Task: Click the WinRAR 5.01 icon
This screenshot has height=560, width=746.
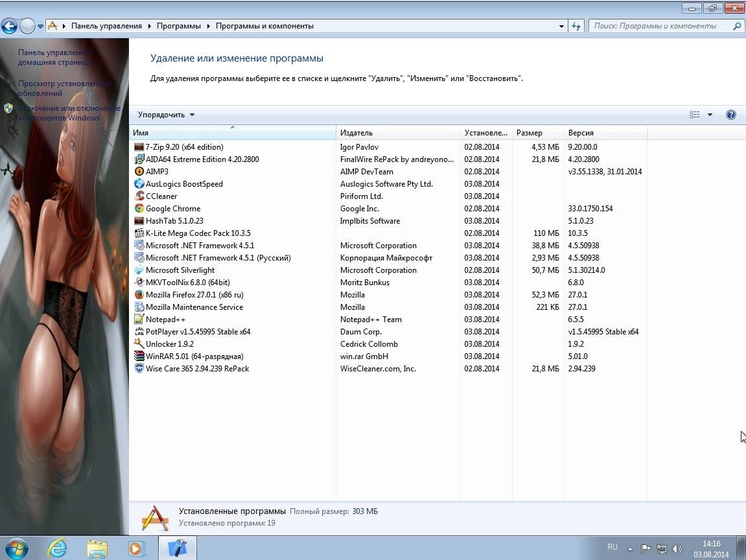Action: coord(139,356)
